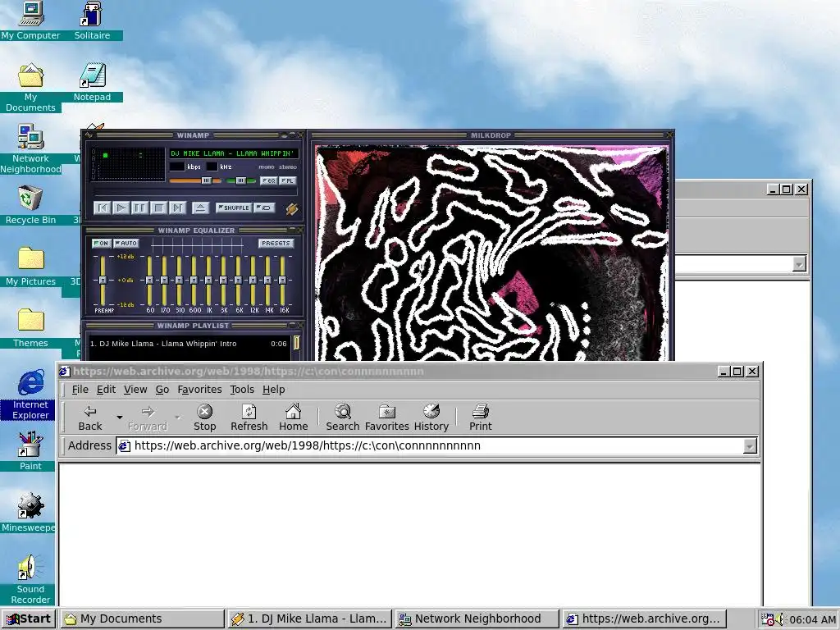
Task: Click Winamp previous track button
Action: [x=103, y=208]
